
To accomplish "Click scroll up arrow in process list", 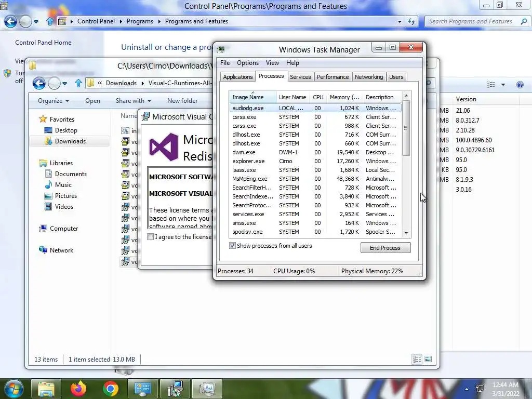I will pyautogui.click(x=406, y=96).
